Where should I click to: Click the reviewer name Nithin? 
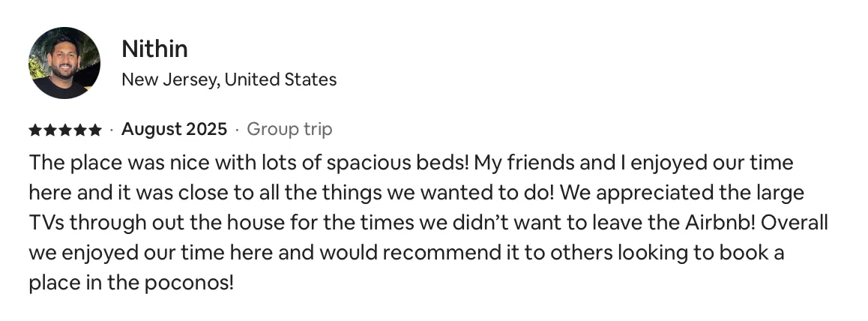[x=154, y=49]
